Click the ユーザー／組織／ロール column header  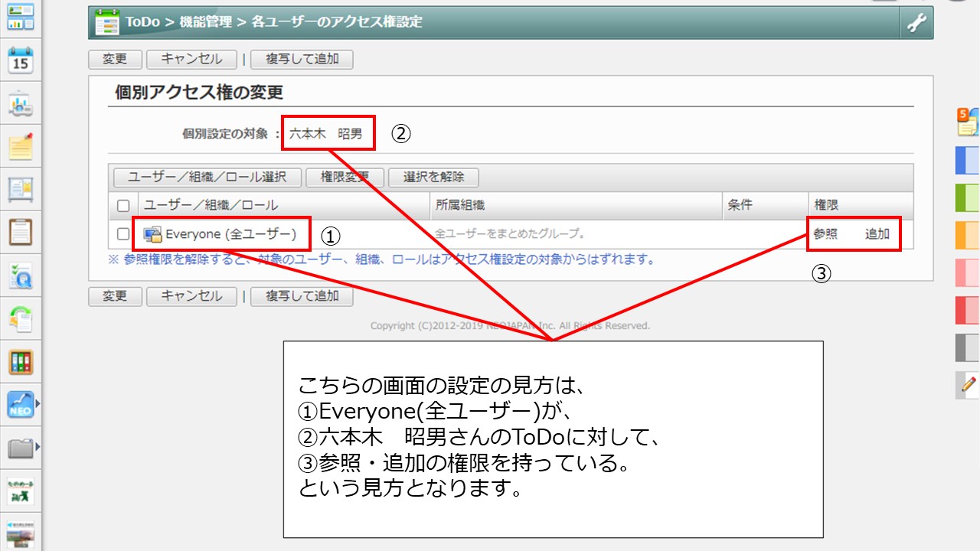point(211,206)
